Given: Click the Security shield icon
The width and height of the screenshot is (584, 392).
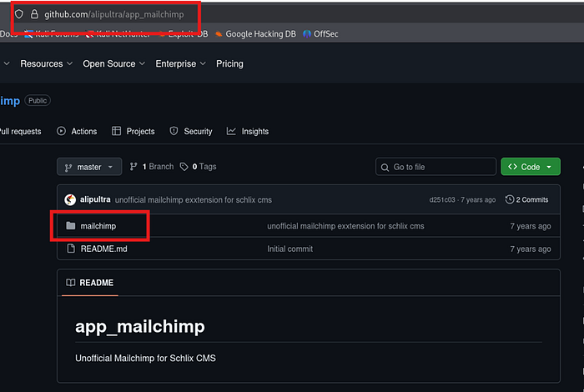Looking at the screenshot, I should [x=174, y=131].
